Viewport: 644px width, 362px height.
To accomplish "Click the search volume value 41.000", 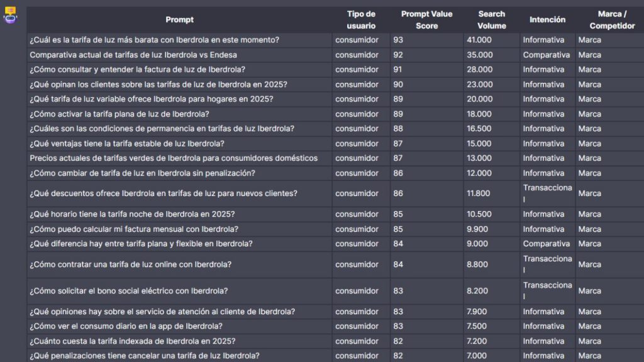I will tap(479, 40).
